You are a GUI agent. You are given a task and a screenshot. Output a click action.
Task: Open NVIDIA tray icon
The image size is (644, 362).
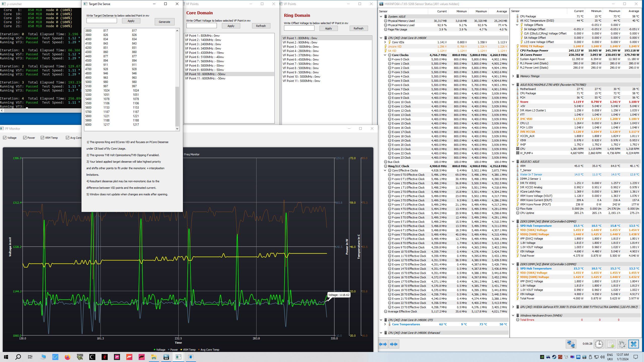542,357
